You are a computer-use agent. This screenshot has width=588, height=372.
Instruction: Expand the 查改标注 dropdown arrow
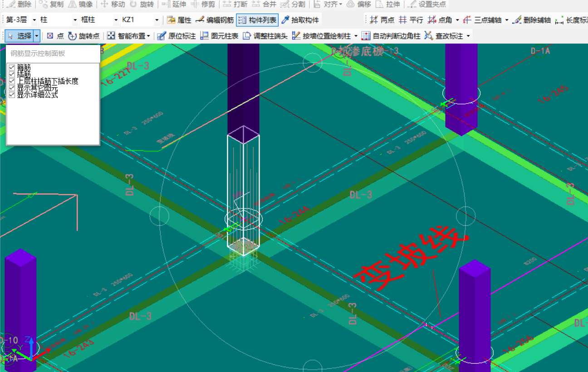[468, 35]
